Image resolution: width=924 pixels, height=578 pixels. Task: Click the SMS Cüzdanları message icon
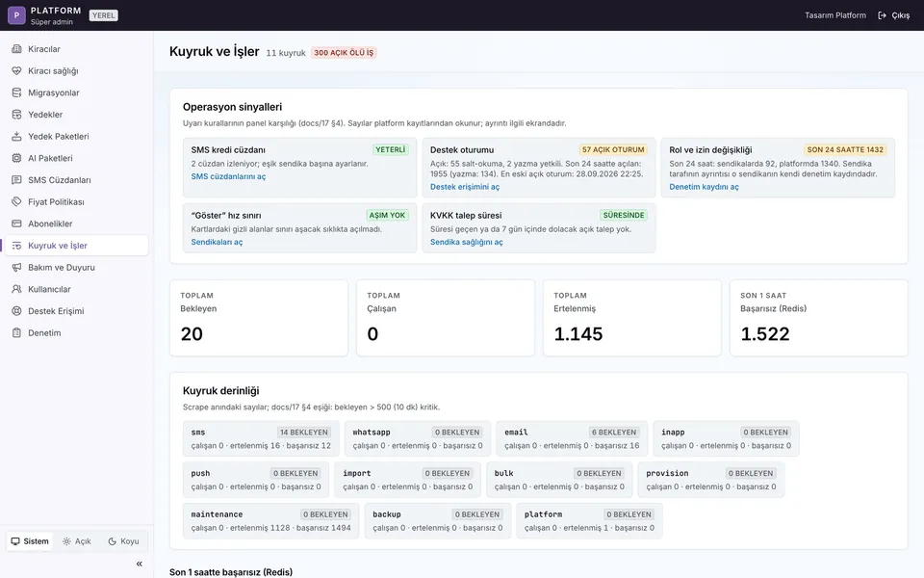click(16, 180)
